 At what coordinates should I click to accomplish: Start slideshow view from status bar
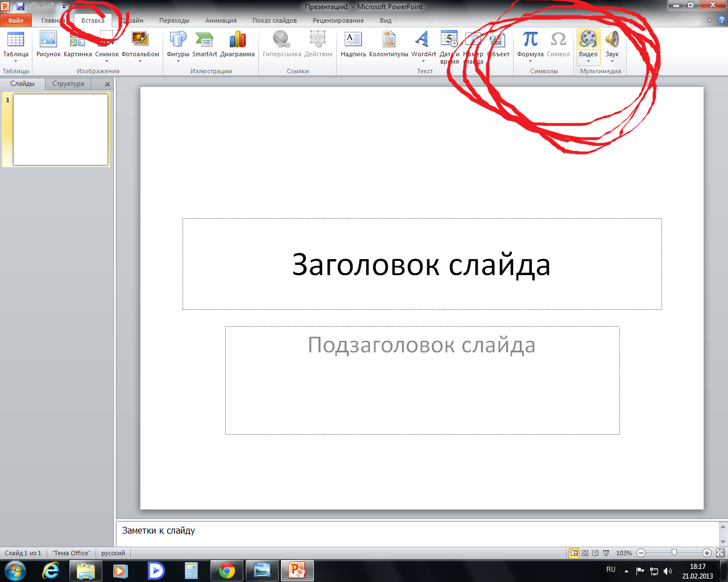pos(606,553)
